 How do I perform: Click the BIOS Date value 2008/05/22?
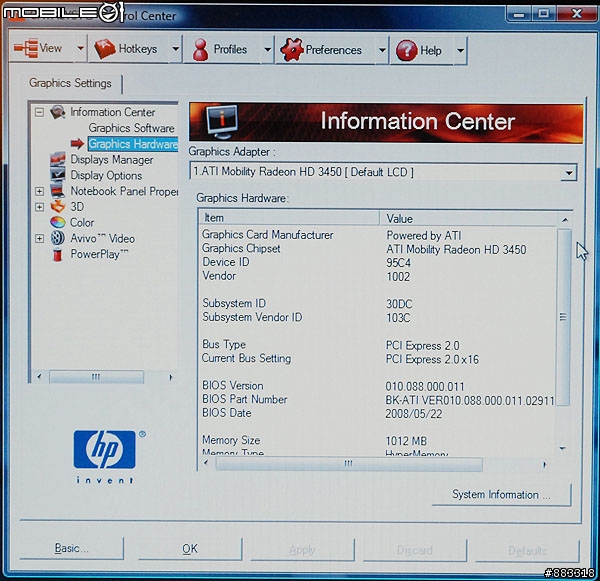click(414, 414)
